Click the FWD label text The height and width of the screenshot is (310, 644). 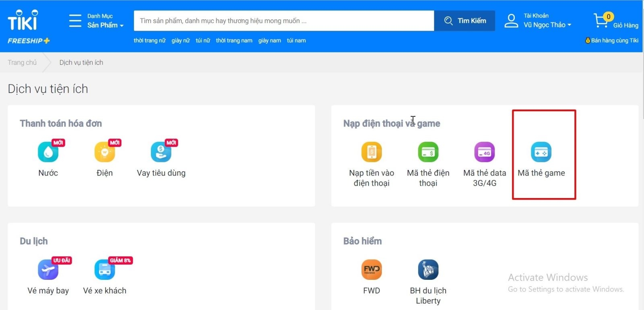pos(372,291)
